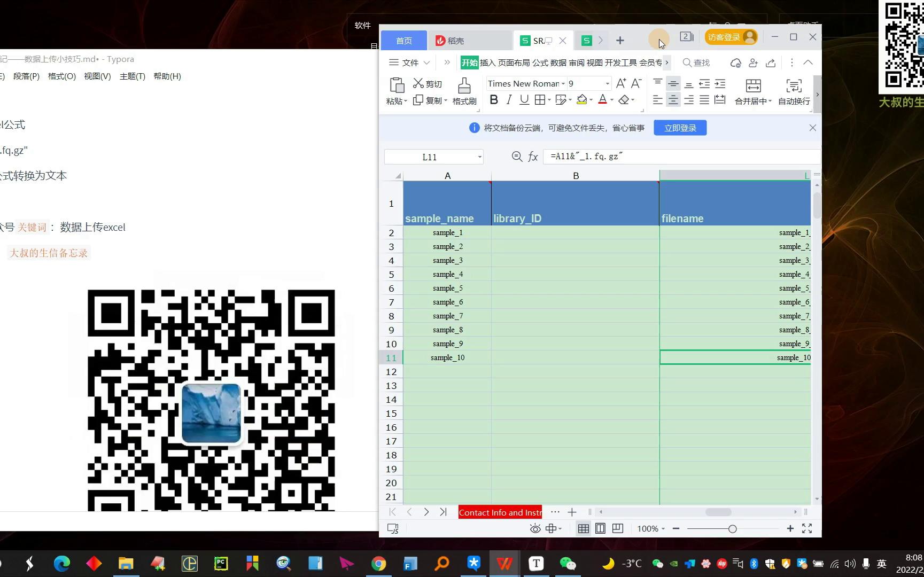Toggle underline formatting

coord(524,100)
